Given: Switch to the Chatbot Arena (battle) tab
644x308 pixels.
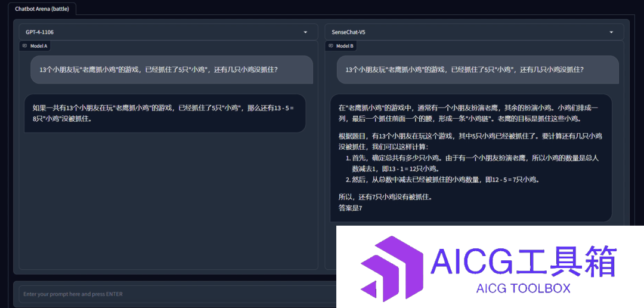Looking at the screenshot, I should coord(42,8).
